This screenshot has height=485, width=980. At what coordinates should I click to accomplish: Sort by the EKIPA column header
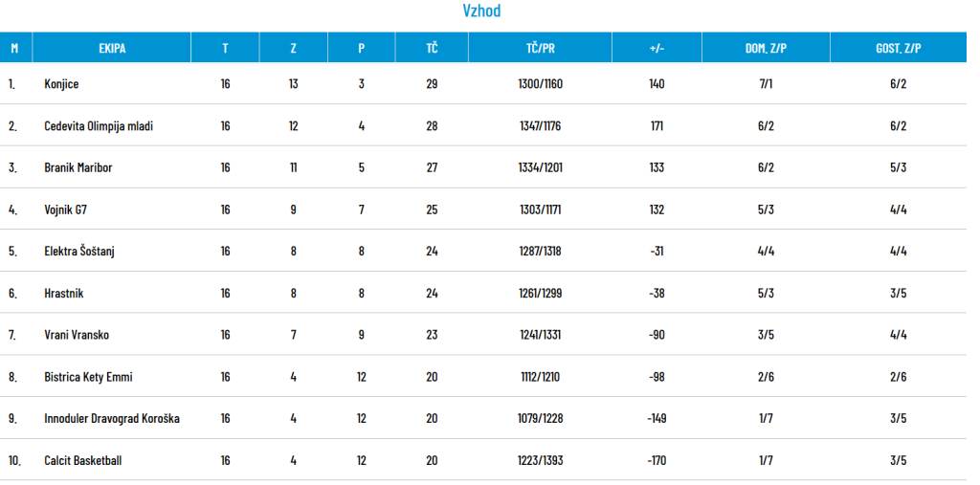(x=112, y=48)
